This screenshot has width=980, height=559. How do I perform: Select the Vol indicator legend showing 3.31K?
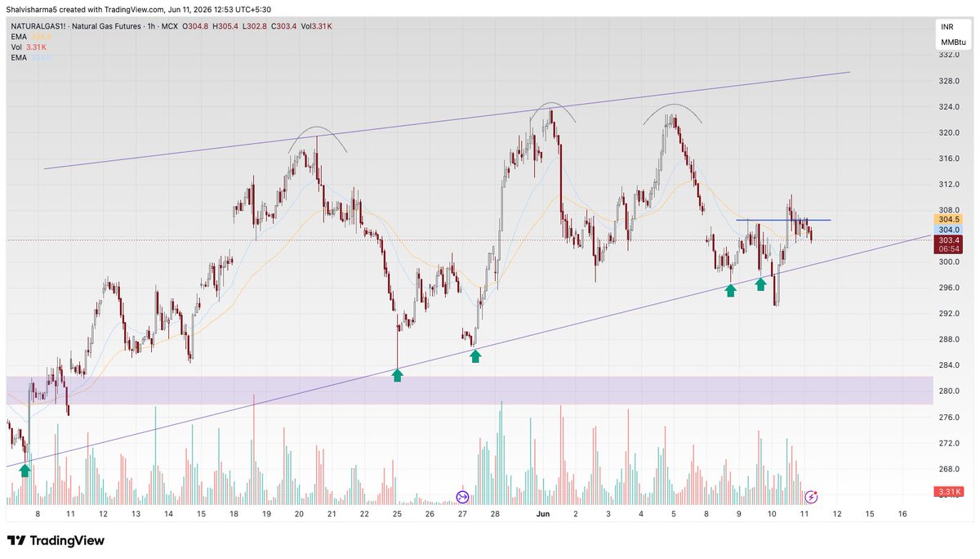point(27,47)
